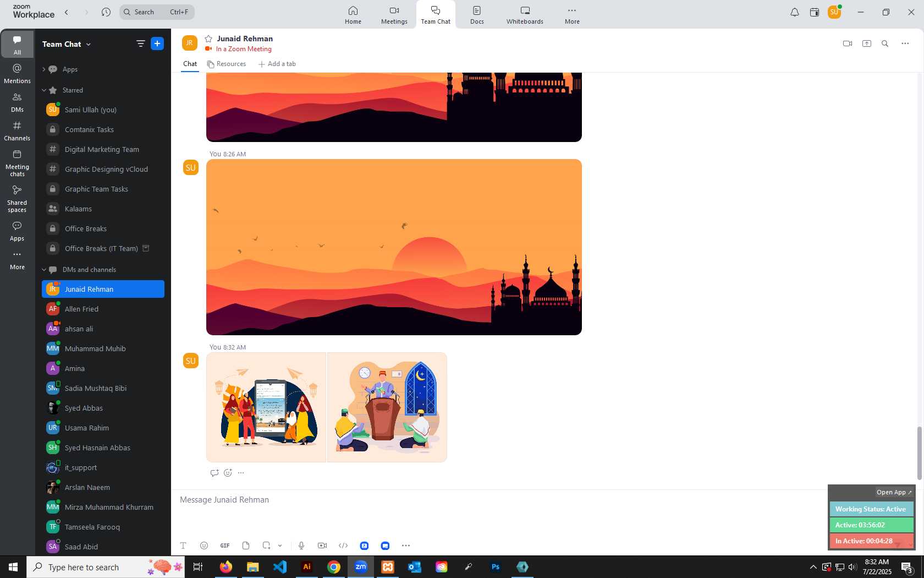Open chat header more options ellipsis
924x578 pixels.
tap(905, 43)
